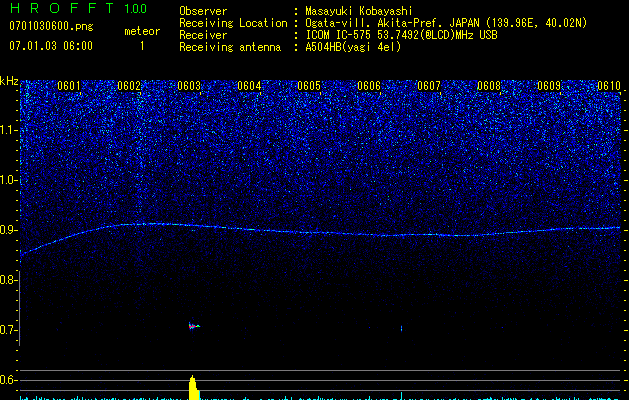The image size is (629, 400).
Task: Click the 0.8 kHz axis label
Action: 8,280
